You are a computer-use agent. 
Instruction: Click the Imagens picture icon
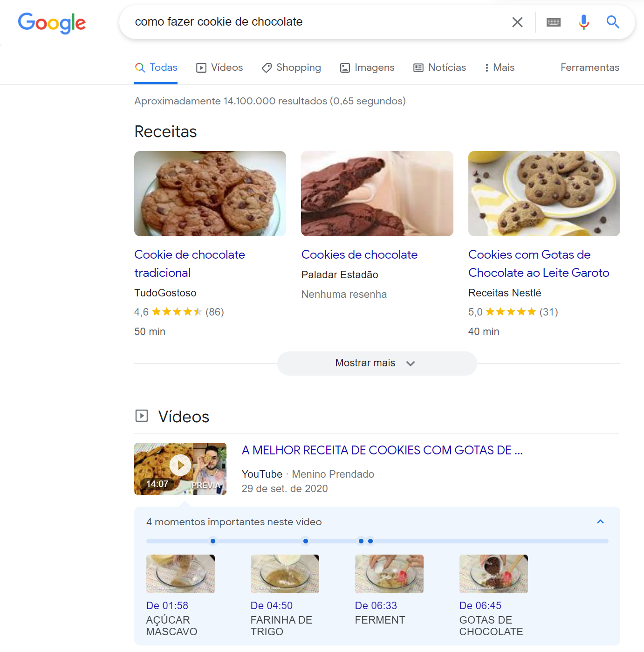click(345, 68)
